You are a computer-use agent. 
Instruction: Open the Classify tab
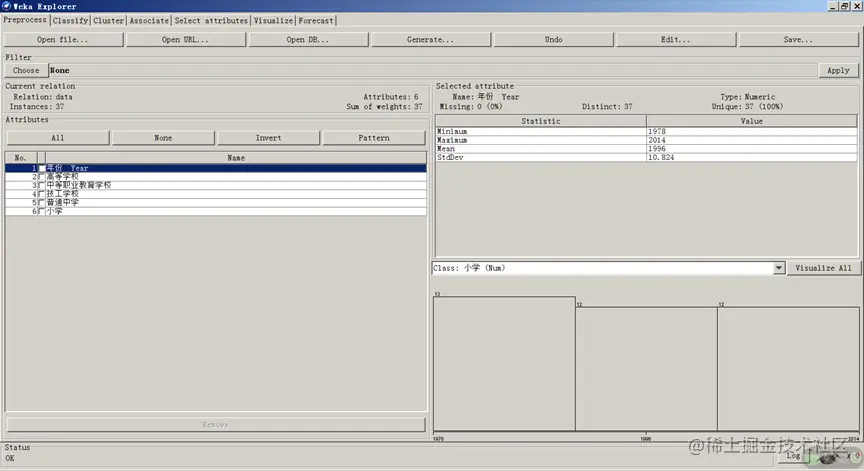[x=71, y=20]
